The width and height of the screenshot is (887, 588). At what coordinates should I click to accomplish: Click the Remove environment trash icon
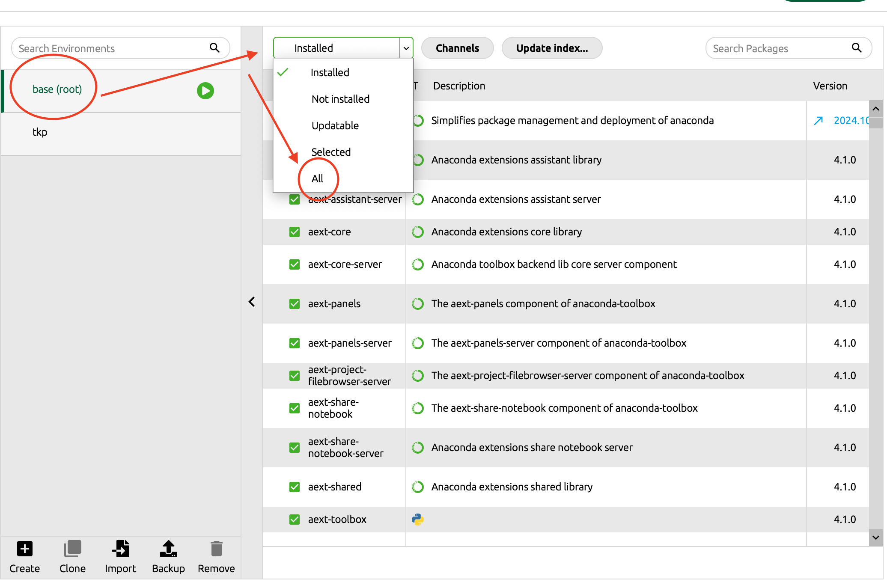click(x=216, y=549)
